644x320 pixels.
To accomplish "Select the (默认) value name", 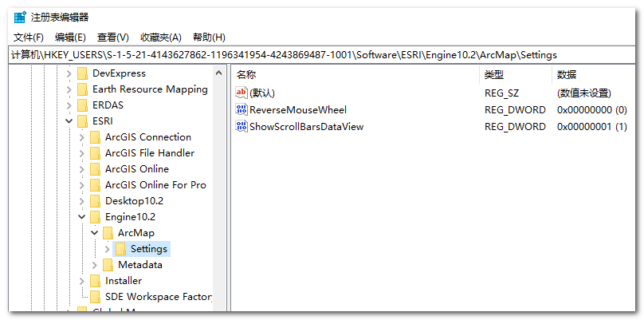I will pos(262,93).
